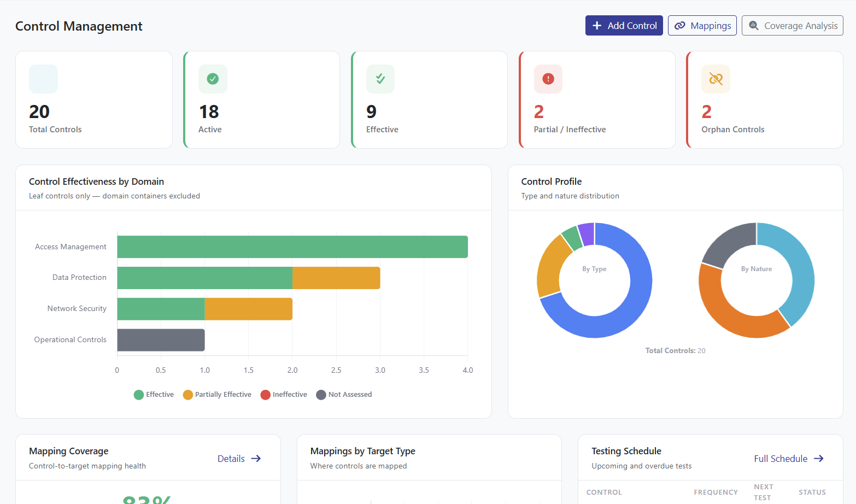Click the Operational Controls axis label

coord(70,339)
